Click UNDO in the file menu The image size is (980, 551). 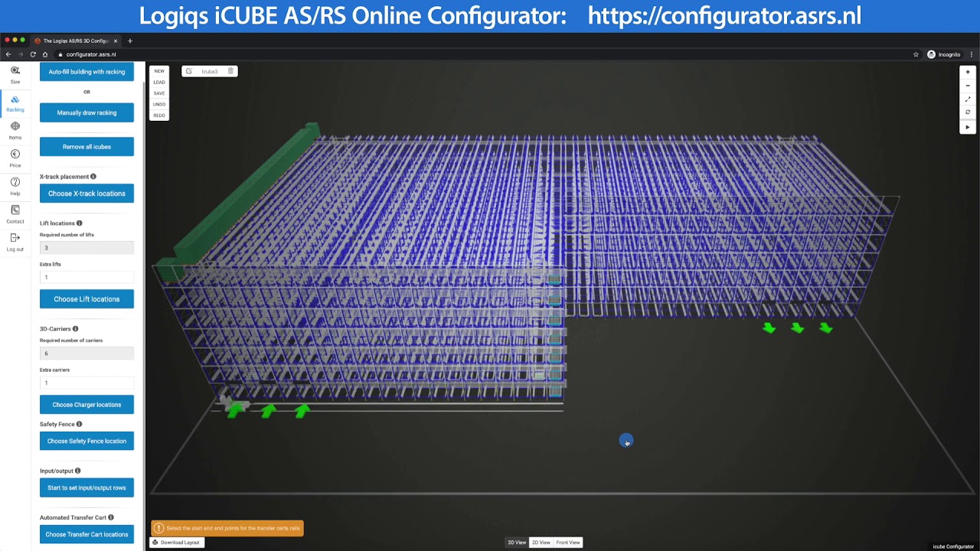point(159,104)
